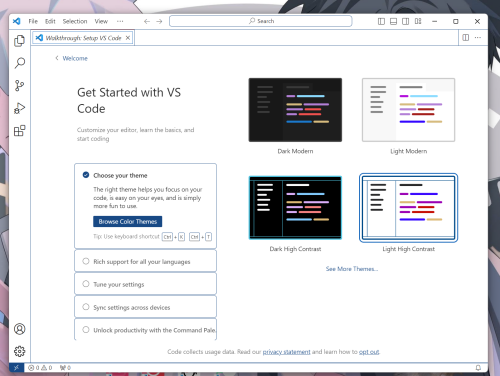Open the Explorer view in activity bar
Screen dimensions: 500x376
(x=19, y=41)
